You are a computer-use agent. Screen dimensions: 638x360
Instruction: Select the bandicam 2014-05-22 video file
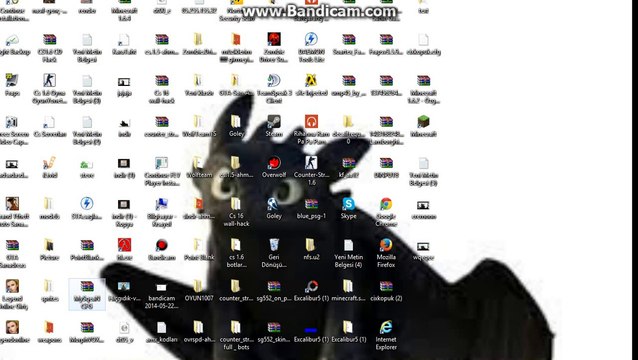[162, 294]
